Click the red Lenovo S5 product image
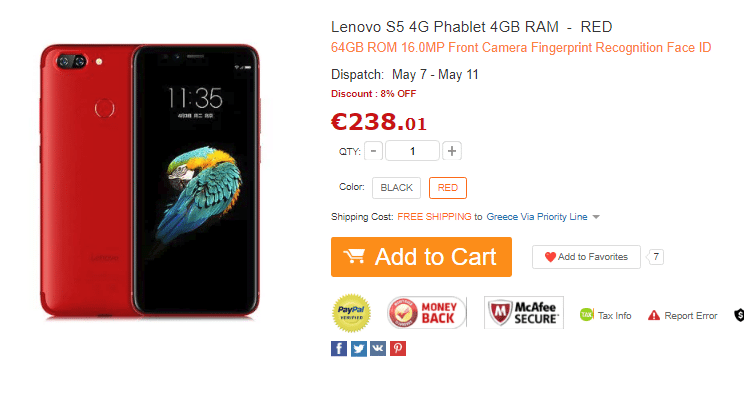744x404 pixels. (x=150, y=180)
